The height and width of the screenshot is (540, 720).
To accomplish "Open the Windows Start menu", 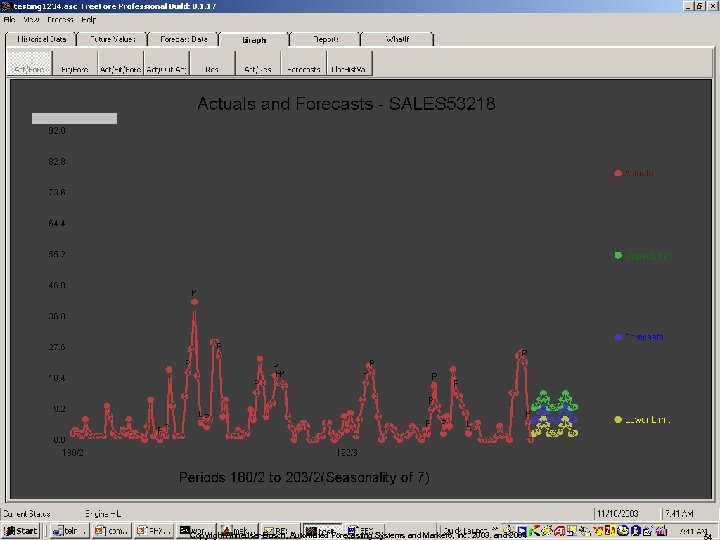I will 21,531.
